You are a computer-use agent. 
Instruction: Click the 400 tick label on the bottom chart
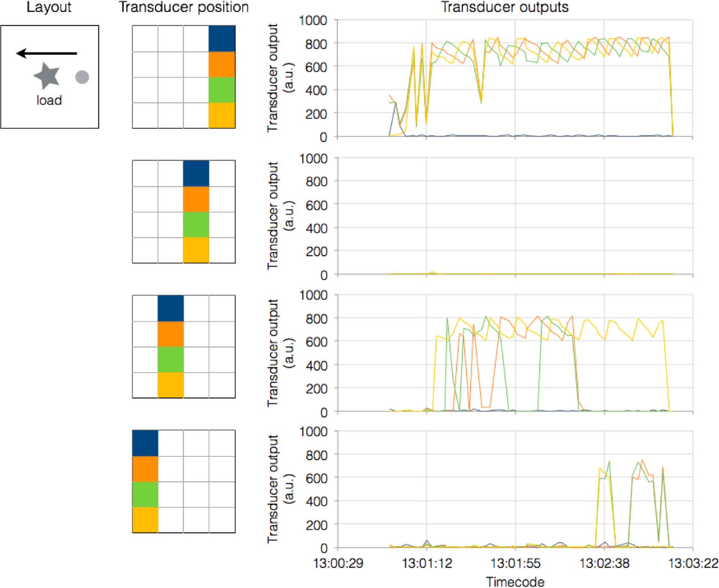[316, 501]
